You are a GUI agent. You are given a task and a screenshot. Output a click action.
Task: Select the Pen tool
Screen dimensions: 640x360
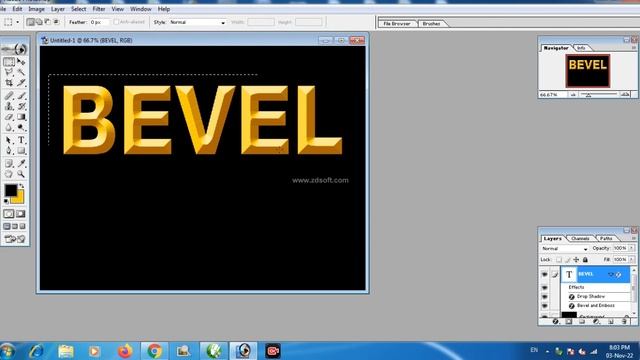click(x=9, y=151)
